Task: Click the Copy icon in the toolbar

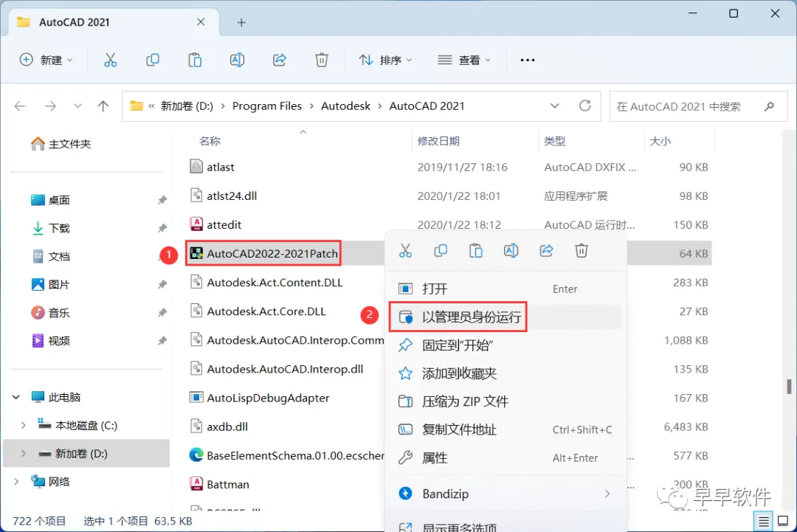Action: point(153,60)
